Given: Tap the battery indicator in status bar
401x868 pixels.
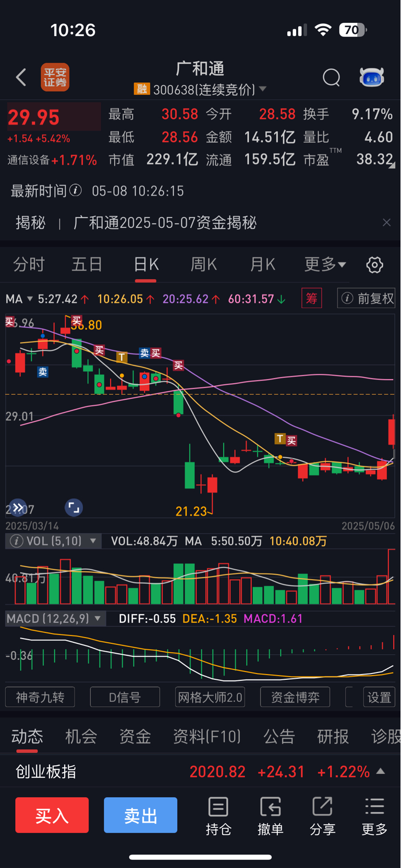Looking at the screenshot, I should point(353,30).
